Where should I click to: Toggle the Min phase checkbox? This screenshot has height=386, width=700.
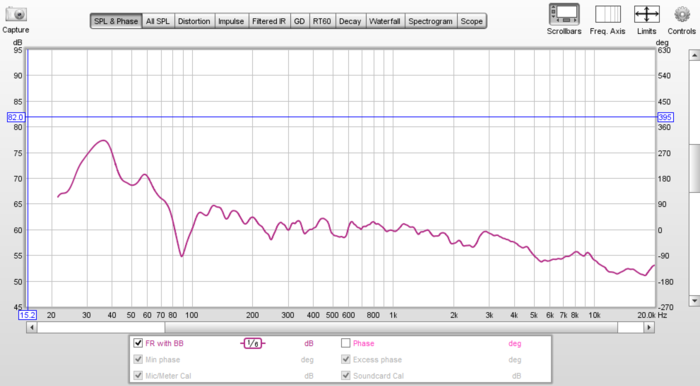[138, 359]
